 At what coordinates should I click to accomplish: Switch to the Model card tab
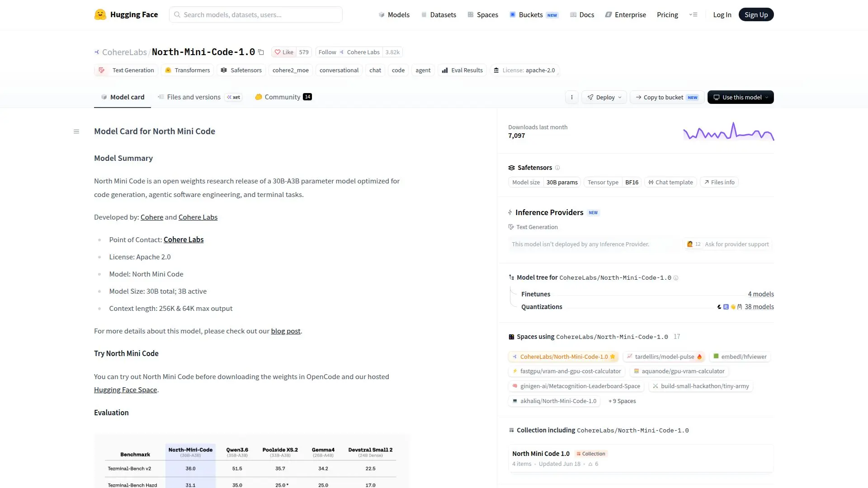[123, 97]
